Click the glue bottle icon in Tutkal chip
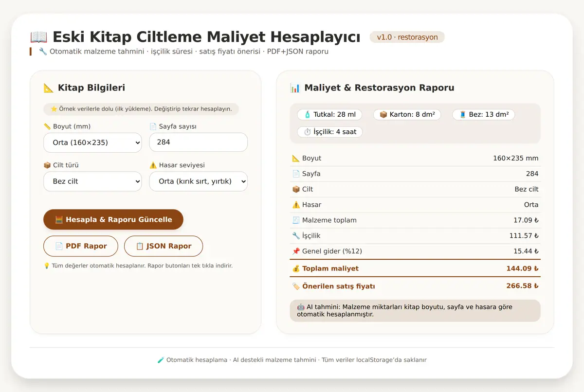The height and width of the screenshot is (392, 584). pos(307,115)
